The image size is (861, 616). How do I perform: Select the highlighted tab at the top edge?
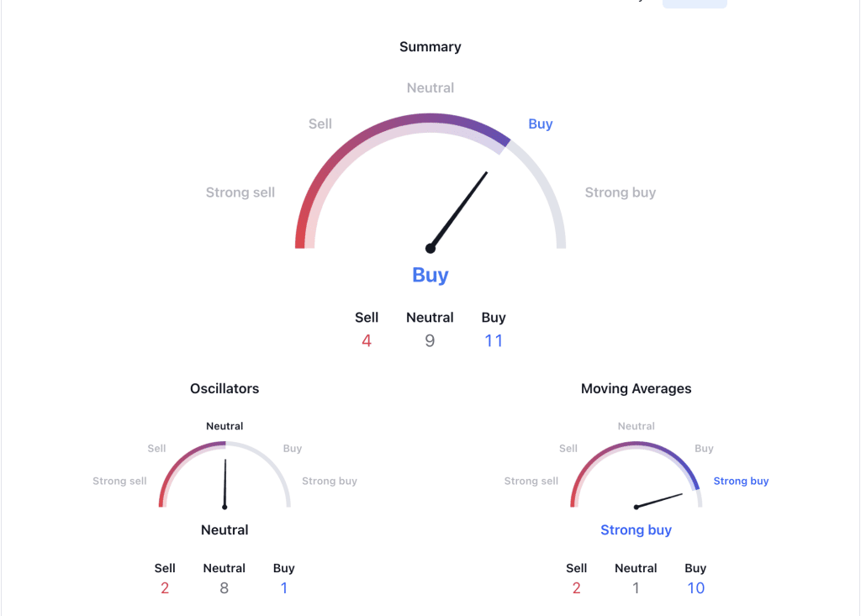click(695, 4)
